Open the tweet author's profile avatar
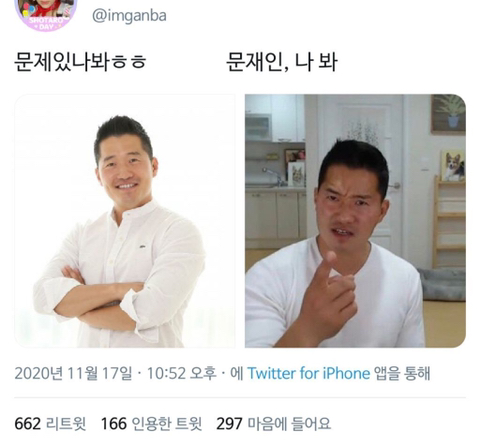 (x=46, y=13)
